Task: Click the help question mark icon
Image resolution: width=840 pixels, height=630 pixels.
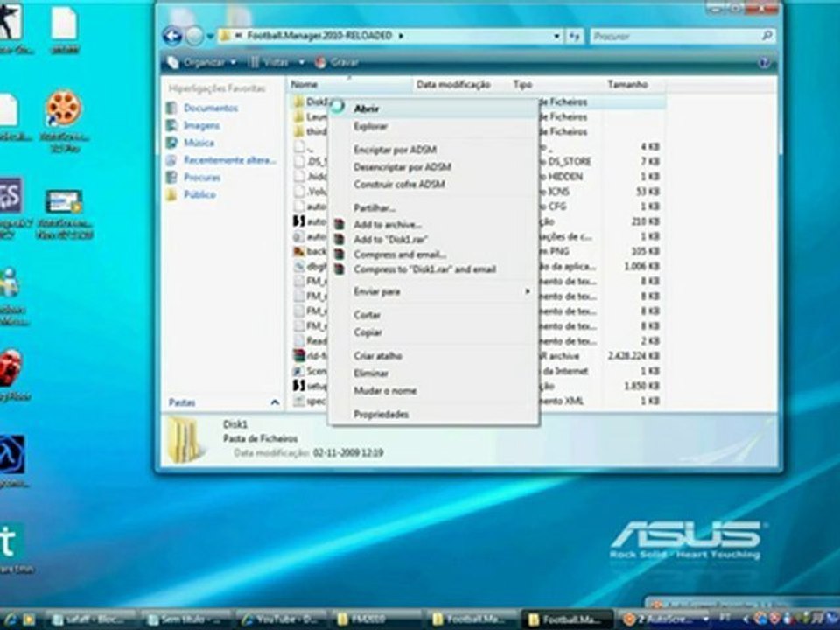Action: tap(763, 63)
